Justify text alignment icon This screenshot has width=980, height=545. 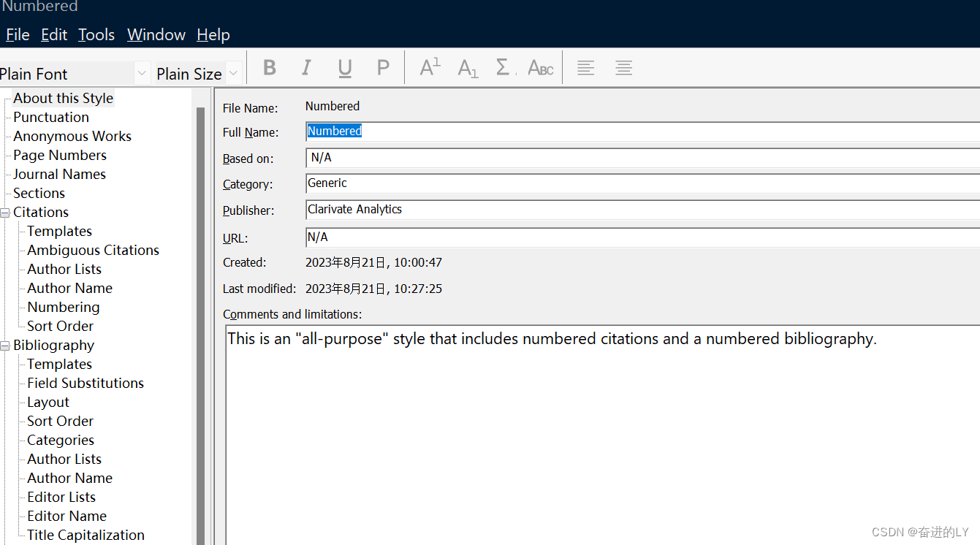623,68
